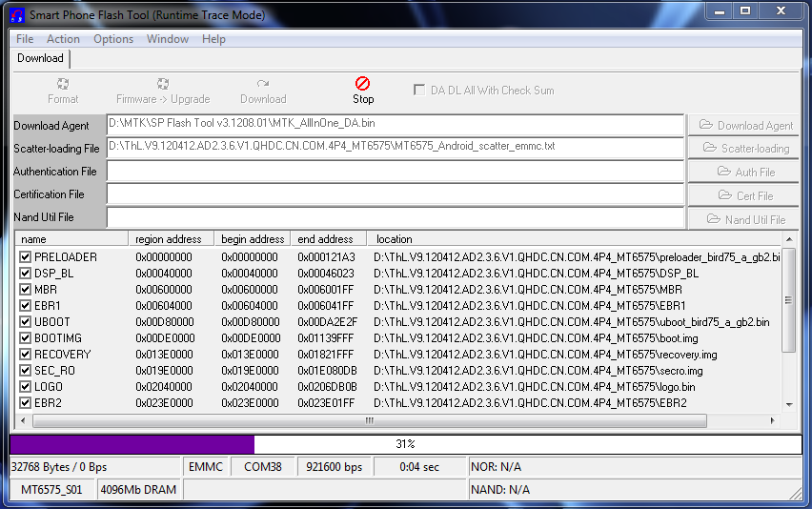Click the Authentication File input field
The image size is (812, 509).
coord(396,172)
